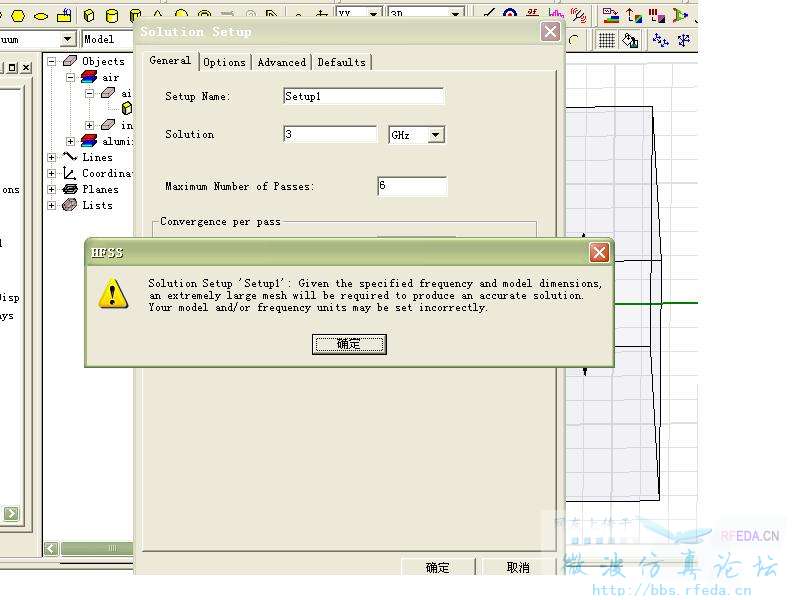
Task: Click the green arrow analyze icon
Action: point(680,15)
